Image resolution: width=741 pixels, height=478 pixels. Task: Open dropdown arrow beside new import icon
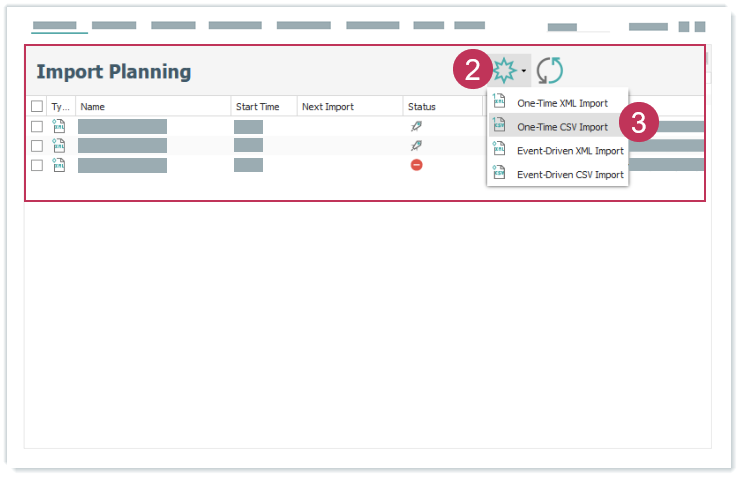coord(524,71)
